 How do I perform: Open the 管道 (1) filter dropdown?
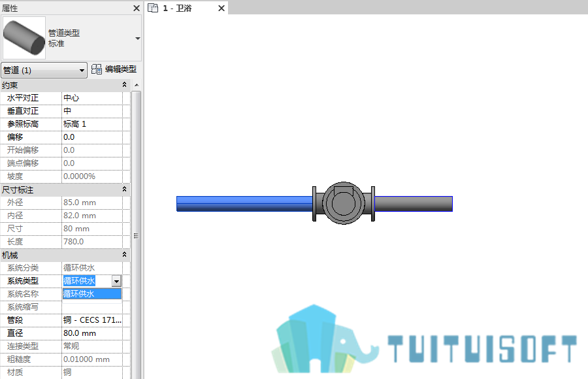(44, 70)
